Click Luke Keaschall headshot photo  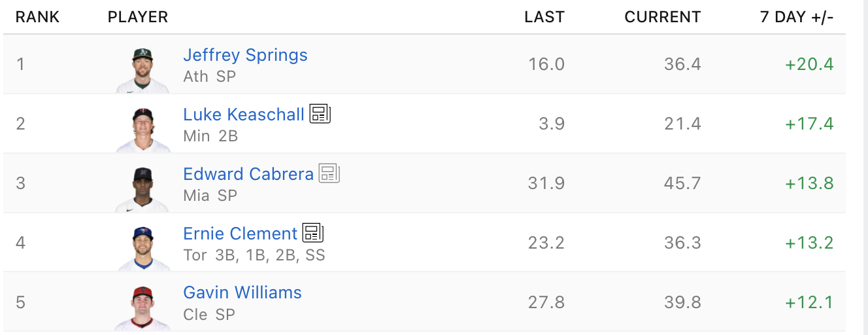142,129
